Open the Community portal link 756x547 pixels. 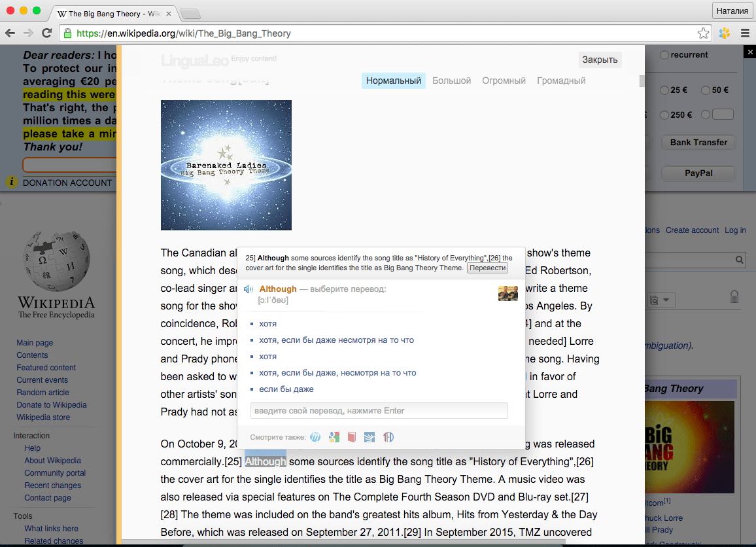point(55,473)
